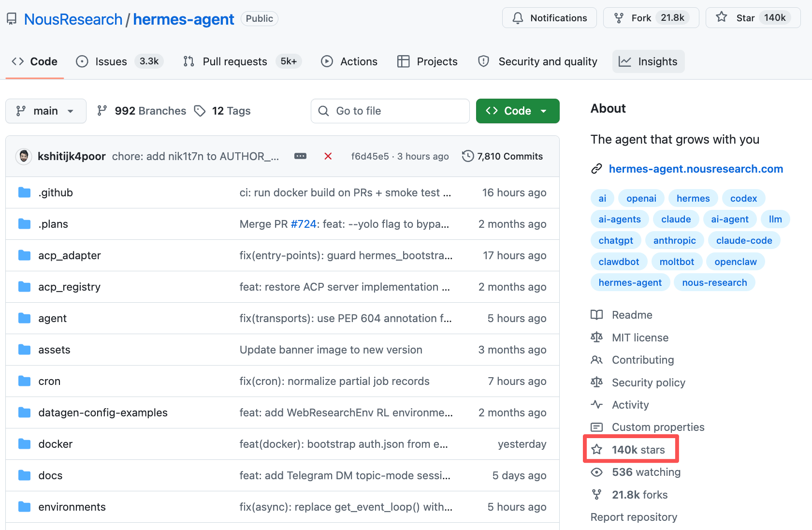The image size is (812, 530).
Task: Click the Star icon in header
Action: pyautogui.click(x=722, y=17)
